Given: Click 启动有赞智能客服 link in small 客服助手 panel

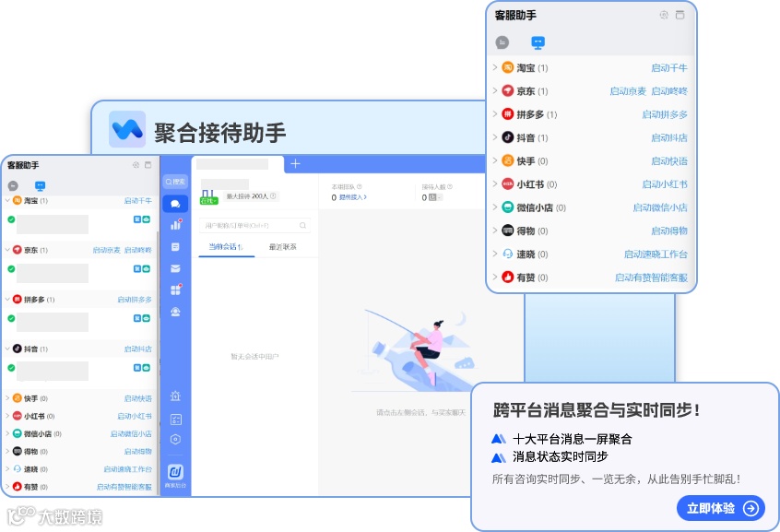Looking at the screenshot, I should tap(124, 487).
